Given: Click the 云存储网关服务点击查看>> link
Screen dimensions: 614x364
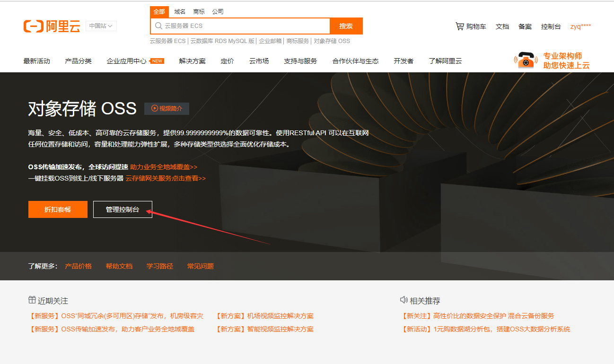Looking at the screenshot, I should click(166, 178).
